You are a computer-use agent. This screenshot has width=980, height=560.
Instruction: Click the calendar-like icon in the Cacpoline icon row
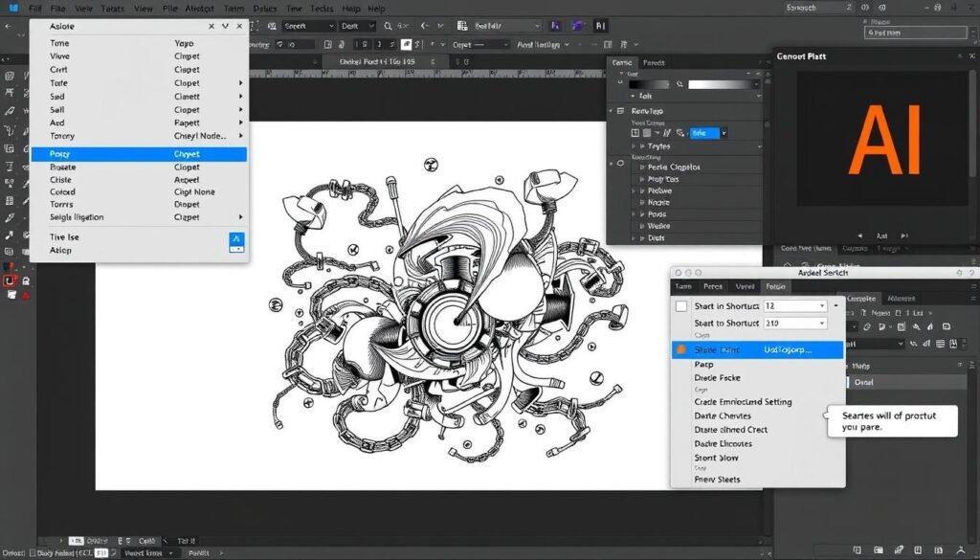(x=901, y=326)
